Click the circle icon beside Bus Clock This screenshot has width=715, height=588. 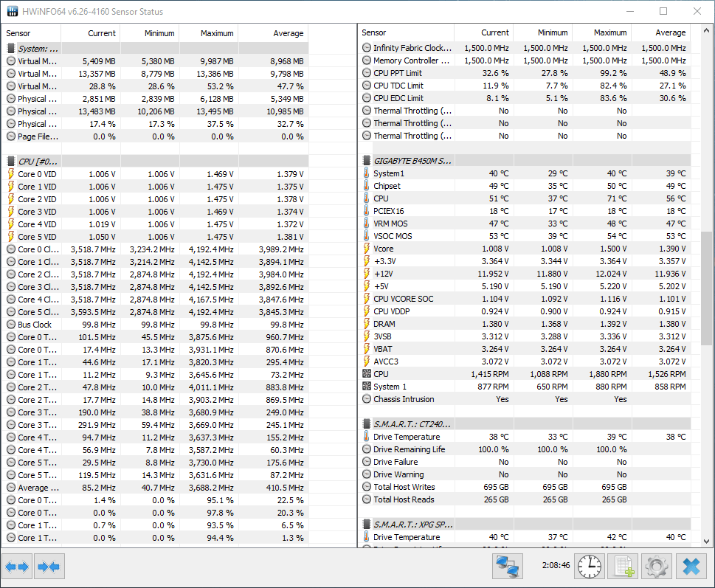click(11, 325)
